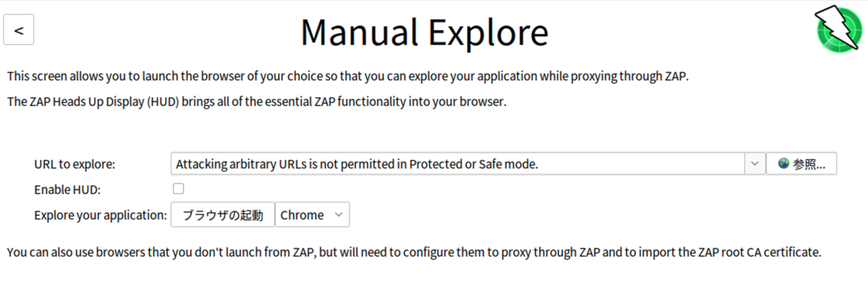Click the ZAP root CA certificate note
Screen dimensions: 868x289
pyautogui.click(x=414, y=253)
